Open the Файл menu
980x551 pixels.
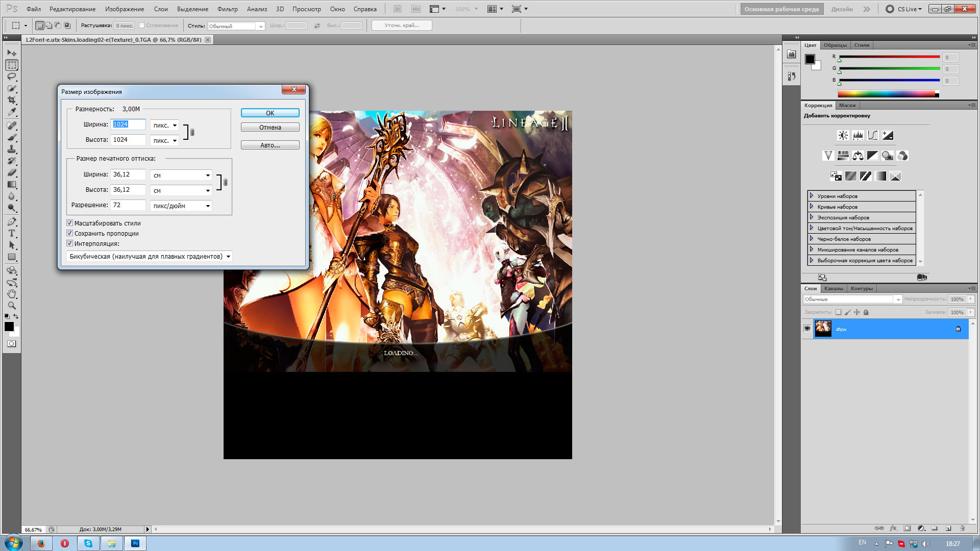point(34,9)
